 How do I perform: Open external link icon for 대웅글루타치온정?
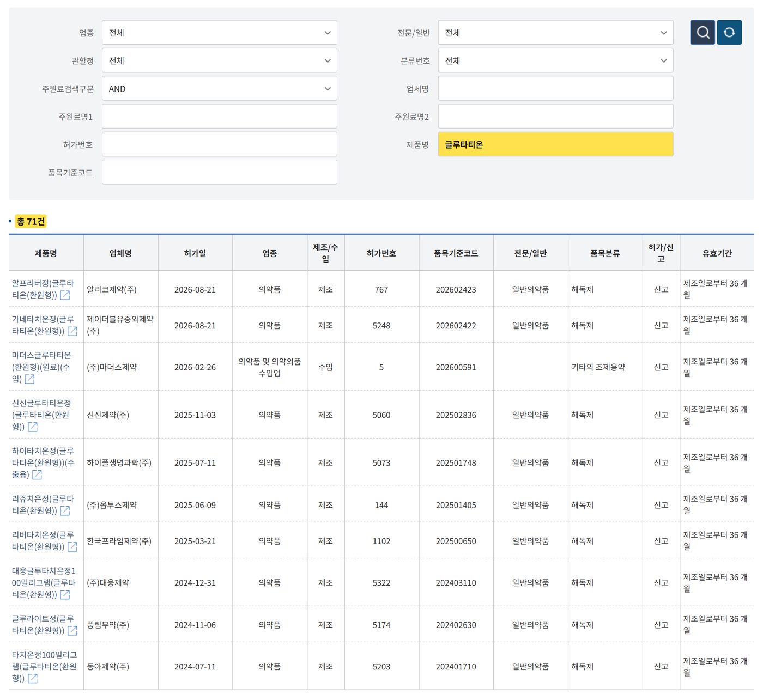tap(65, 595)
